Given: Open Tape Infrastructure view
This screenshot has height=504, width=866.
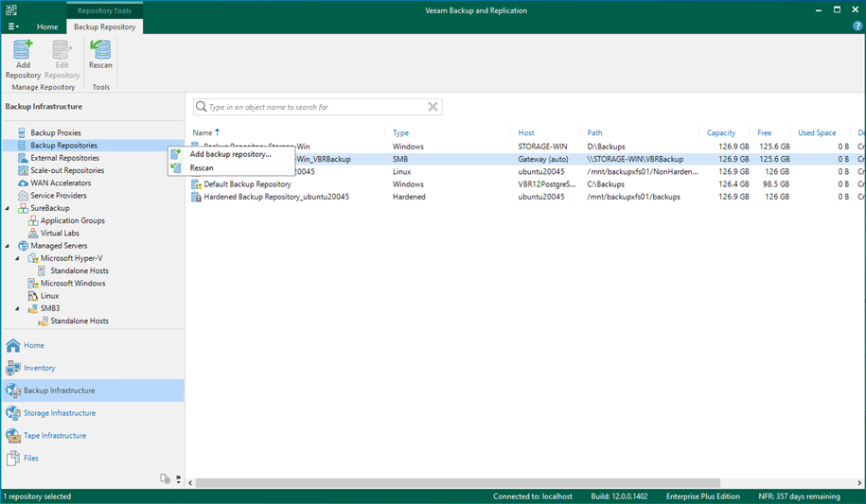Looking at the screenshot, I should pos(54,436).
